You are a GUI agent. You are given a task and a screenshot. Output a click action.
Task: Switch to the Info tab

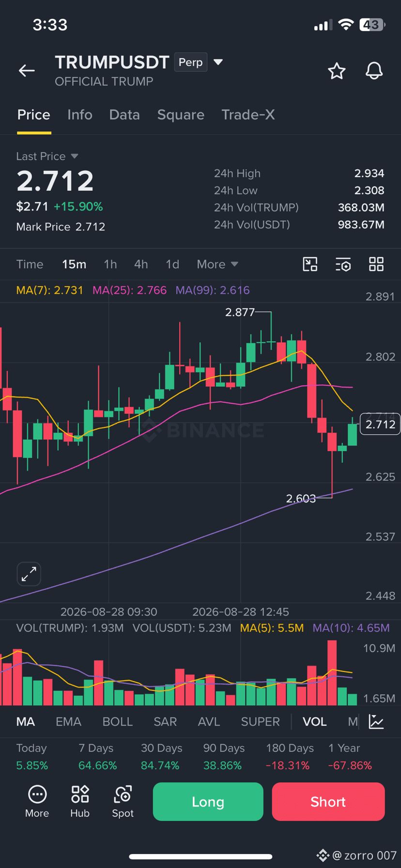[x=80, y=115]
